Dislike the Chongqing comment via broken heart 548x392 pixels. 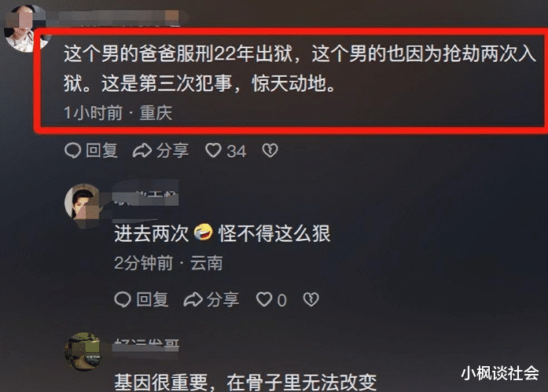[270, 151]
